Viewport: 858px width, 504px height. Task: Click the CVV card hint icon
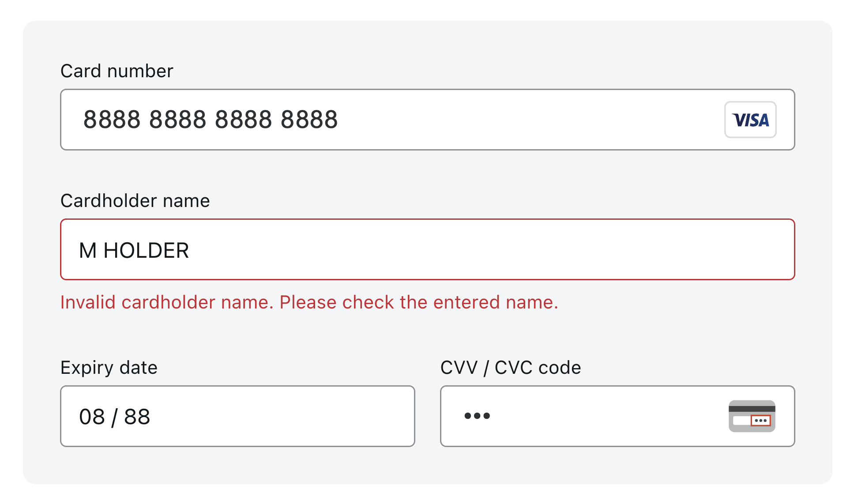coord(752,416)
